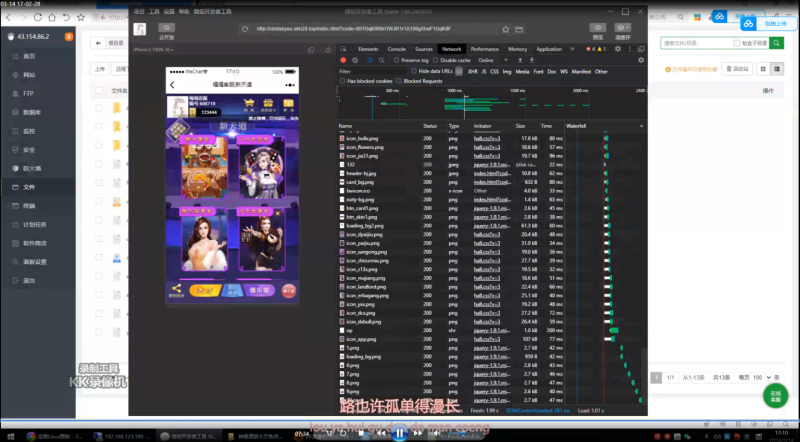The height and width of the screenshot is (442, 800).
Task: Open the Online throttling dropdown
Action: 493,60
